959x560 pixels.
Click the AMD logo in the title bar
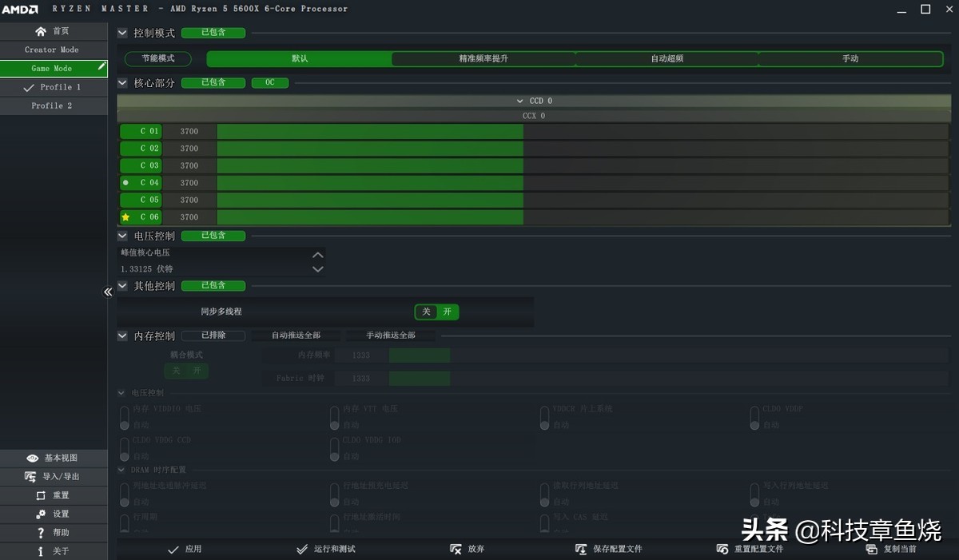click(x=20, y=9)
